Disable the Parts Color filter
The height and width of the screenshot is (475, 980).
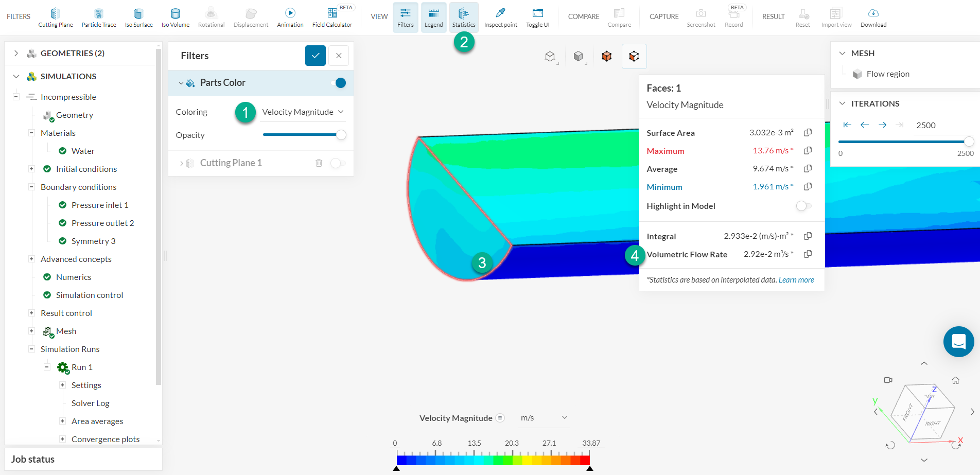340,82
